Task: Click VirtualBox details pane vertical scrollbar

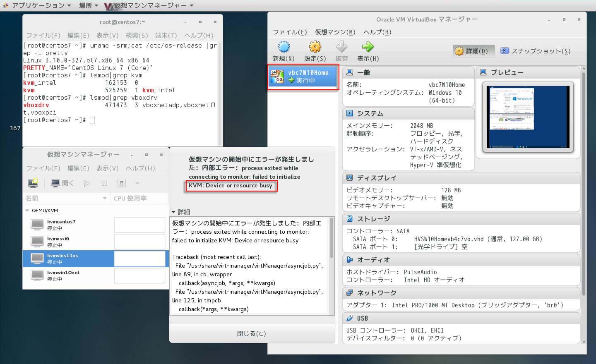Action: click(584, 184)
